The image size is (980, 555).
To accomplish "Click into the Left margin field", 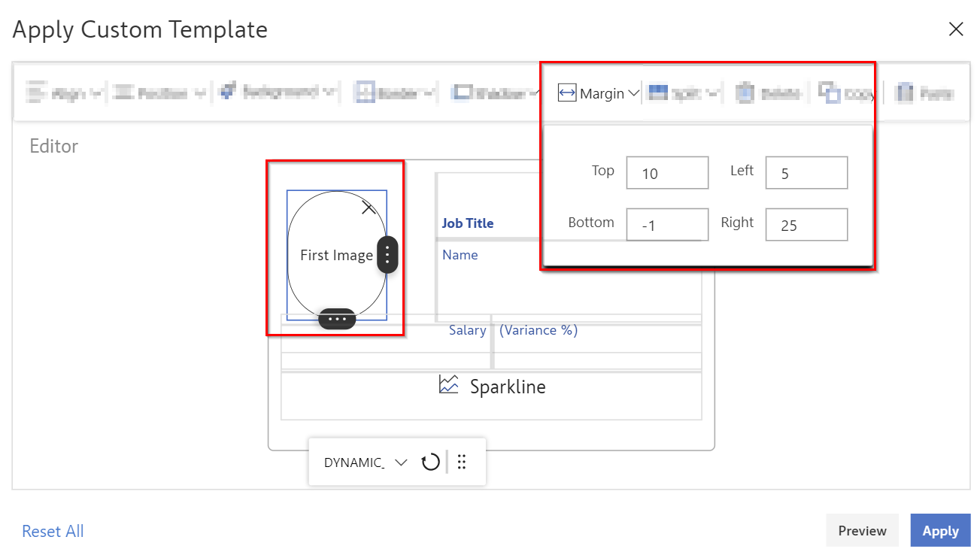I will pos(806,173).
